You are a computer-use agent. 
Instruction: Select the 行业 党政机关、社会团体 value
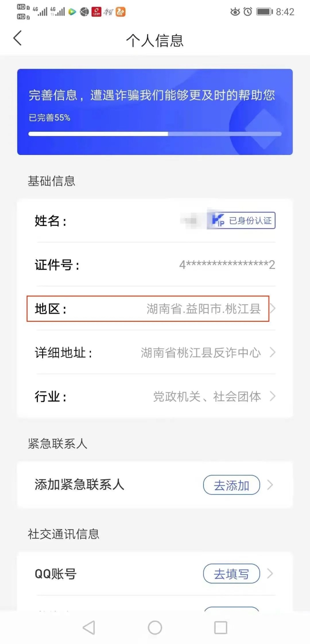click(x=207, y=396)
